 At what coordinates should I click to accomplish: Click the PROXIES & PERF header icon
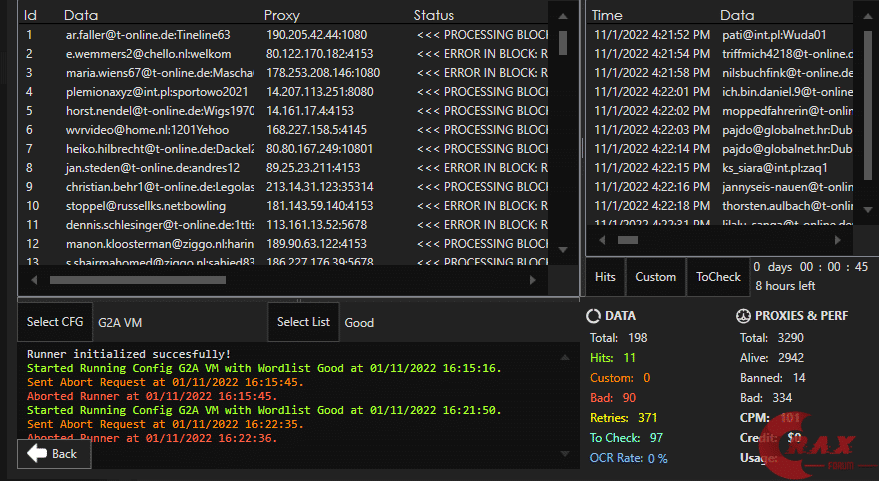(x=743, y=316)
